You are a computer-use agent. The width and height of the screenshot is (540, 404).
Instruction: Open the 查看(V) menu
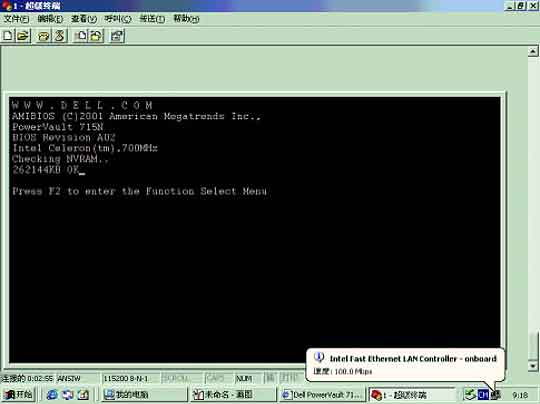[84, 19]
